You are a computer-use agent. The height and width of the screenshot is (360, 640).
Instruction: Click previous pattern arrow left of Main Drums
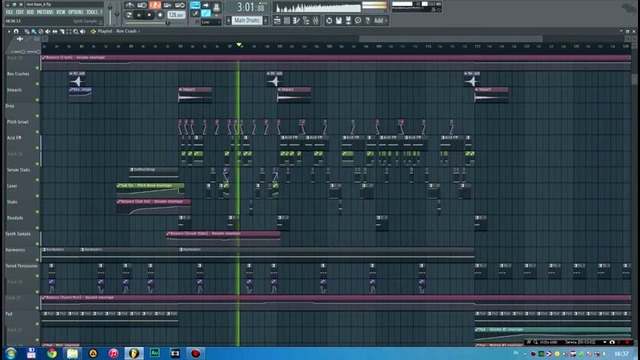[x=229, y=20]
